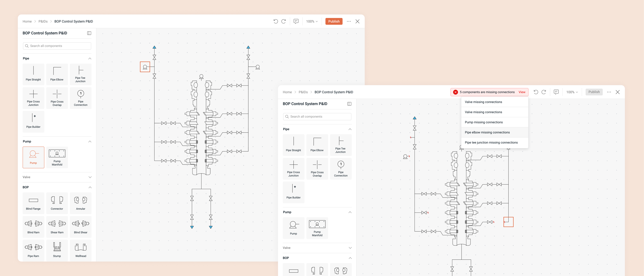644x276 pixels.
Task: Select Annular BOP component in left window
Action: click(x=80, y=203)
